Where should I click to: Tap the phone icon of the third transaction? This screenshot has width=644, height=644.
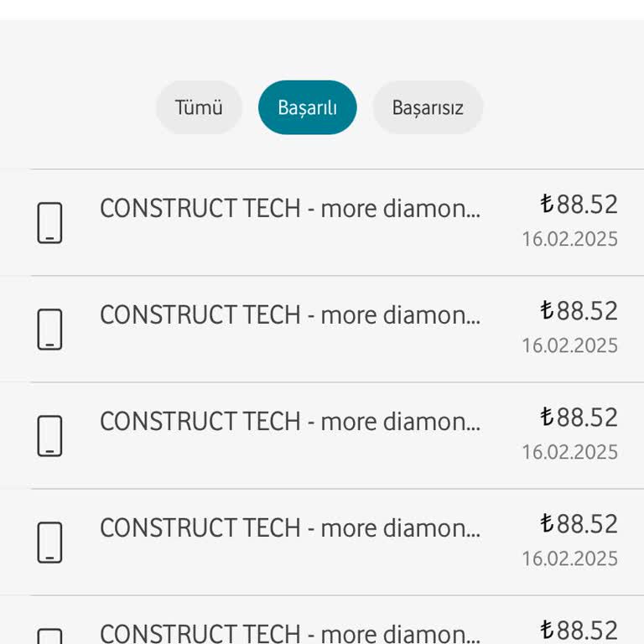pos(50,436)
